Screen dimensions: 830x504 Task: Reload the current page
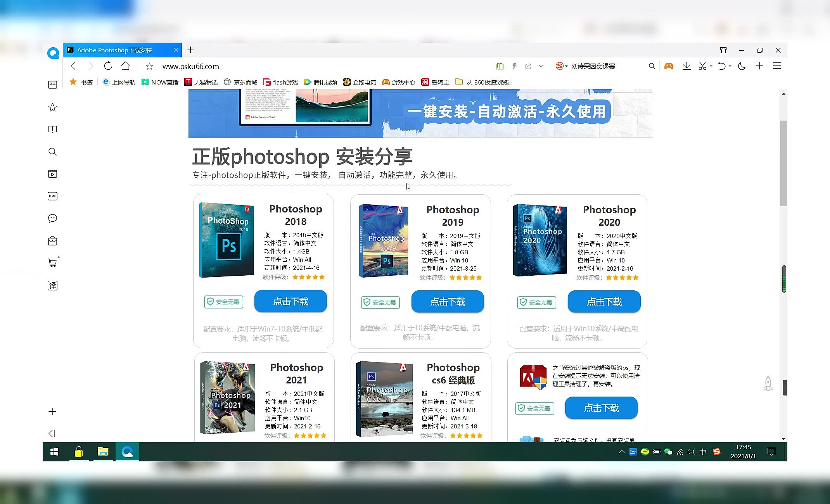108,66
